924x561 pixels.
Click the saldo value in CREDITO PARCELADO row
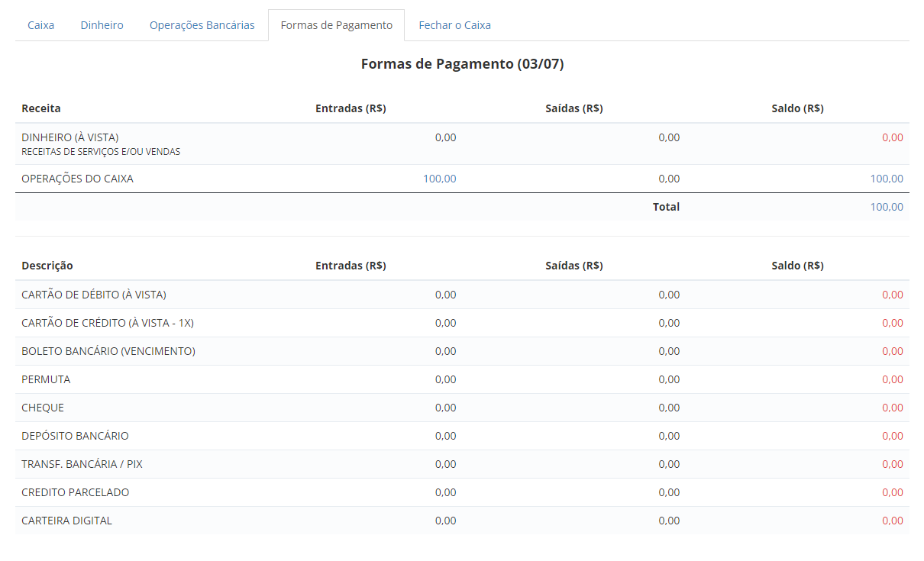click(x=893, y=492)
